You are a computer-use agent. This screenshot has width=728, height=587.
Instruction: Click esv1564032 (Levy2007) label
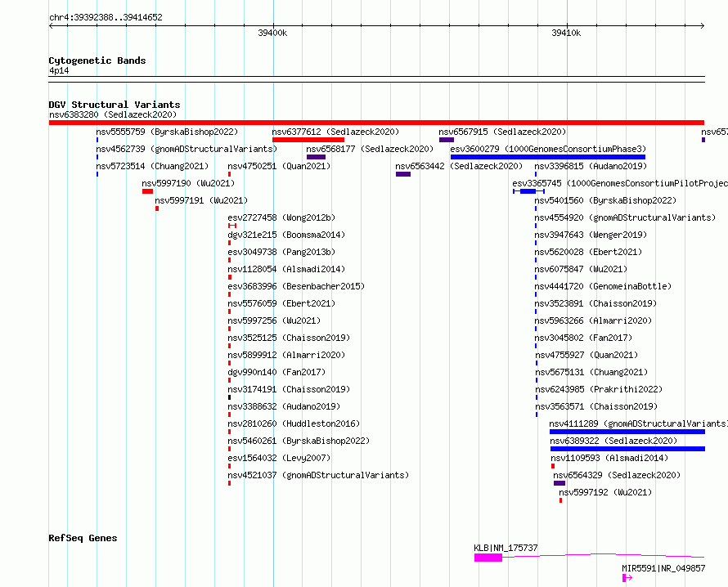pos(279,458)
